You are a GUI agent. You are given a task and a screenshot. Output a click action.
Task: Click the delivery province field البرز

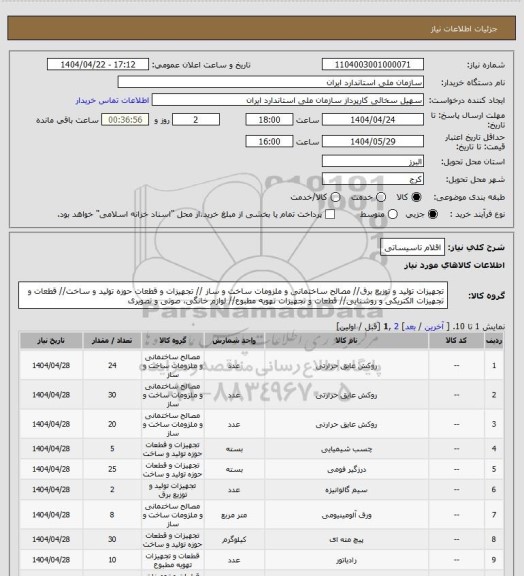pos(373,161)
